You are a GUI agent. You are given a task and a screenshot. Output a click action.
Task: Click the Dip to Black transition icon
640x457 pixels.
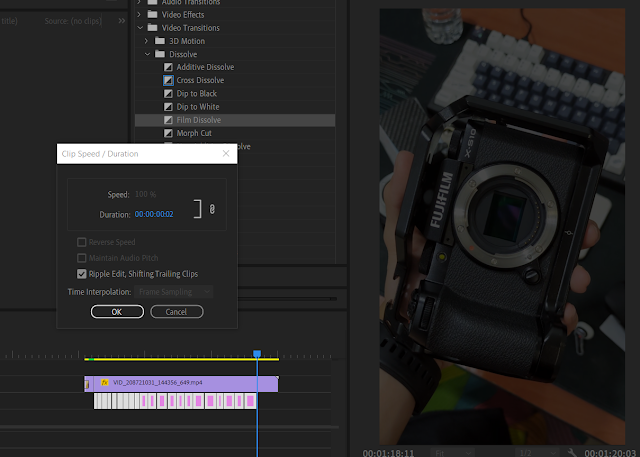coord(168,94)
